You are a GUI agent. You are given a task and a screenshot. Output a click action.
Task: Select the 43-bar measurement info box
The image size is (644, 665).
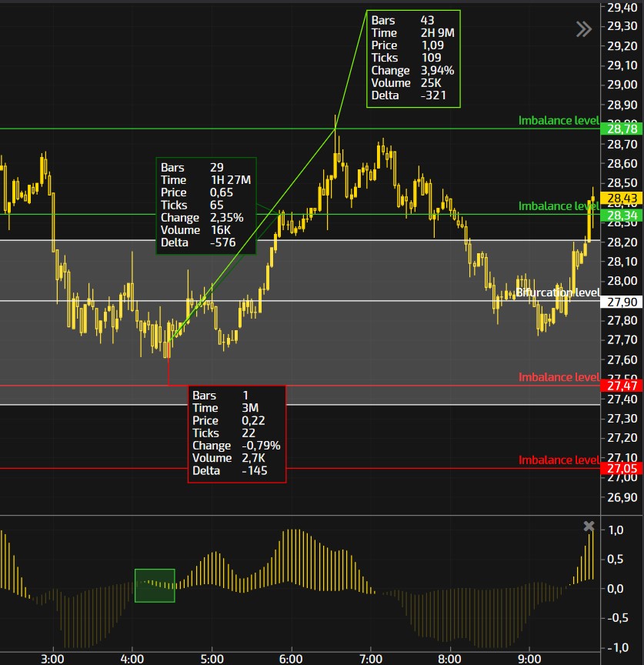412,58
